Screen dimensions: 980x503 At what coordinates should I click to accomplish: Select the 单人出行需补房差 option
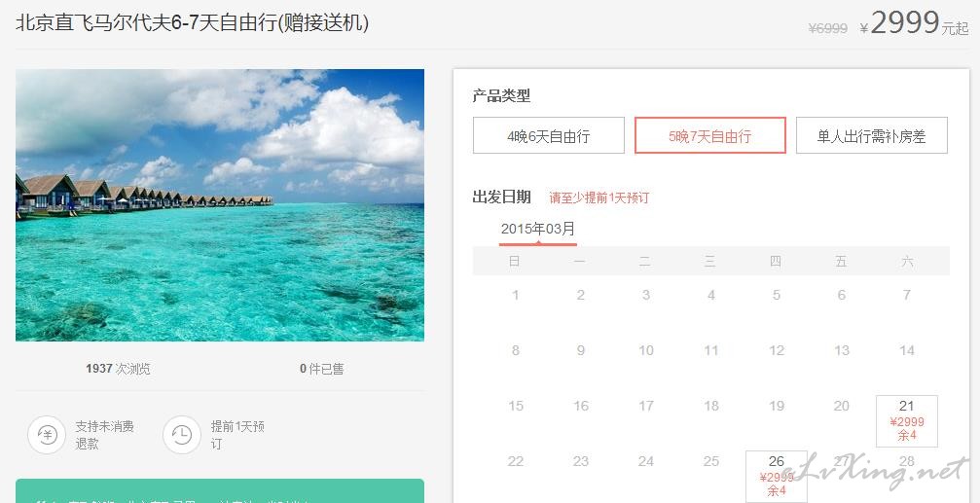pos(871,135)
